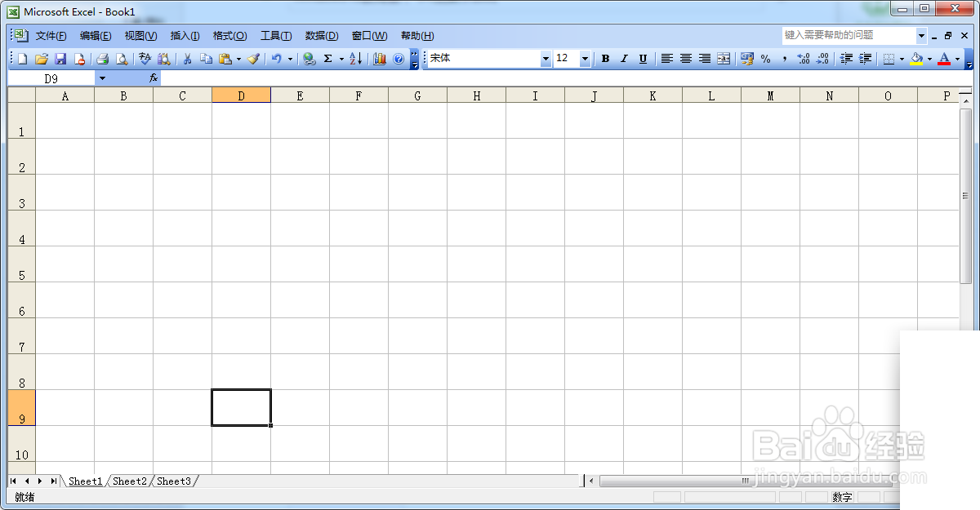Activate the Format Painter brush
Screen dimensions: 980x510
tap(254, 59)
